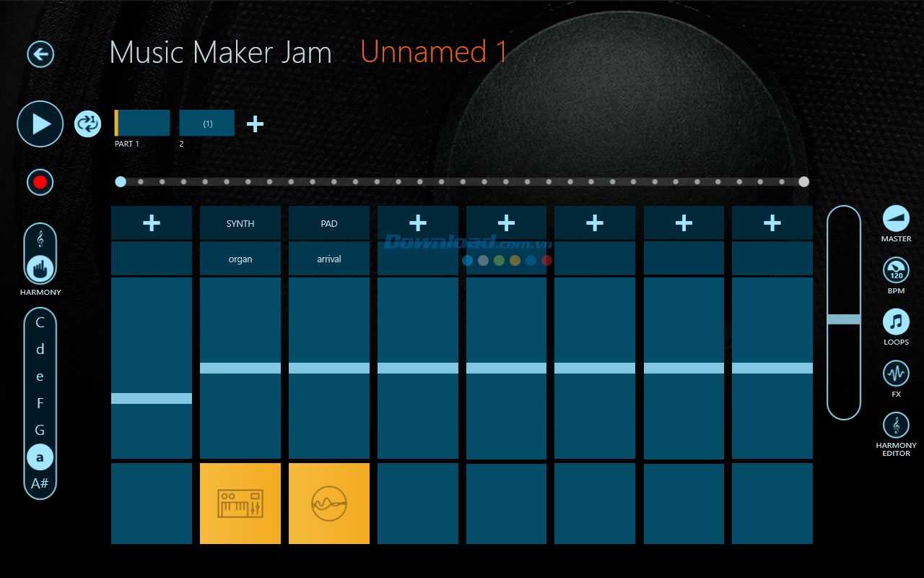Click fourth track volume fader handle
The height and width of the screenshot is (578, 924).
point(418,368)
